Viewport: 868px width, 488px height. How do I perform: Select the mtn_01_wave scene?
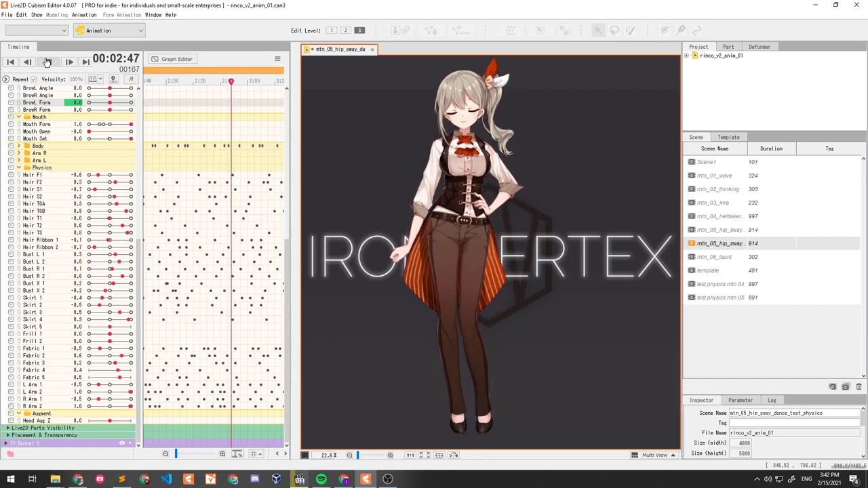[773, 176]
